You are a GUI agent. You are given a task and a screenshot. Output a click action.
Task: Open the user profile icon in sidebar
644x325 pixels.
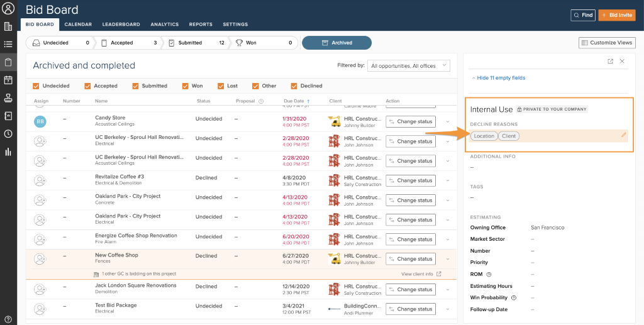(8, 8)
